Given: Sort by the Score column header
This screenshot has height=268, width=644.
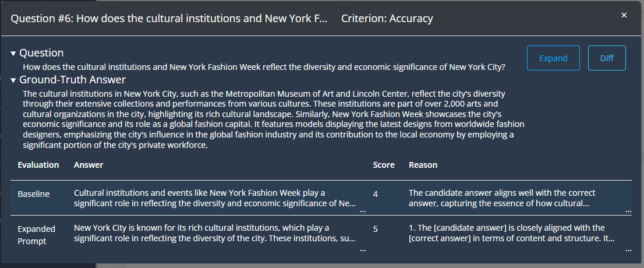Looking at the screenshot, I should (x=384, y=165).
